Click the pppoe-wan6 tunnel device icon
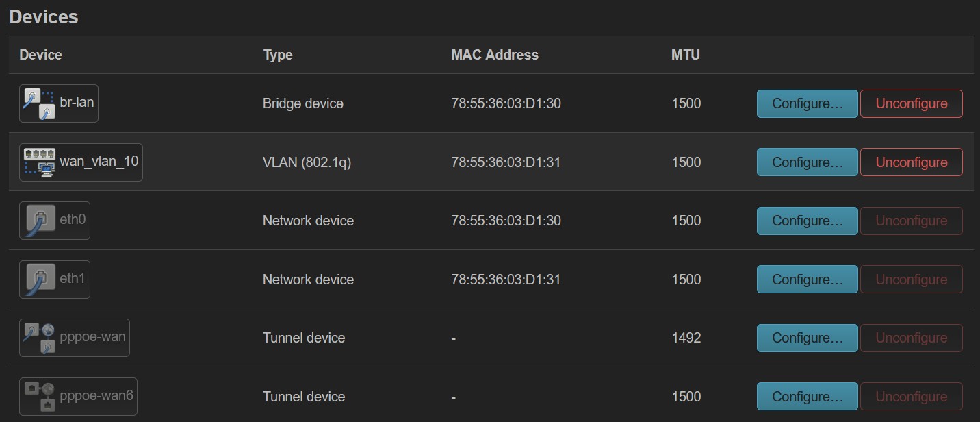 (39, 397)
